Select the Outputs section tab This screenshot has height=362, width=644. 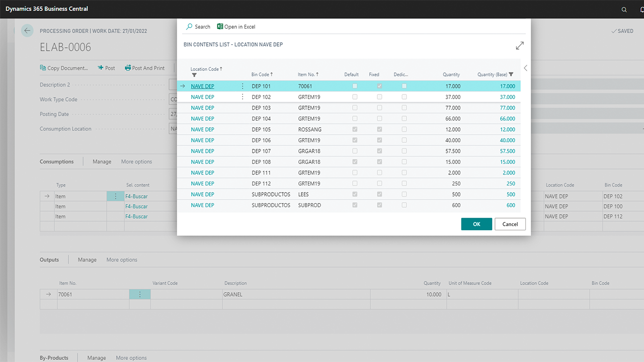pos(49,259)
